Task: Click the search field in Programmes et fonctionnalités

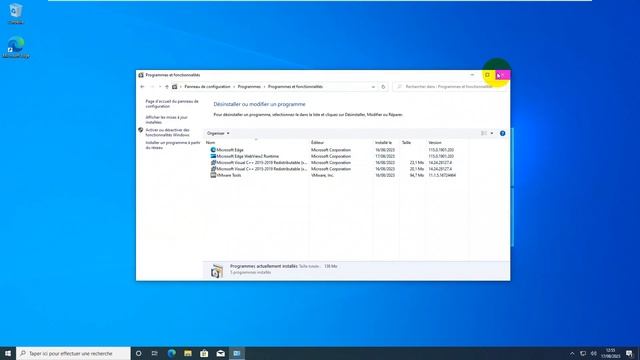Action: [x=449, y=87]
